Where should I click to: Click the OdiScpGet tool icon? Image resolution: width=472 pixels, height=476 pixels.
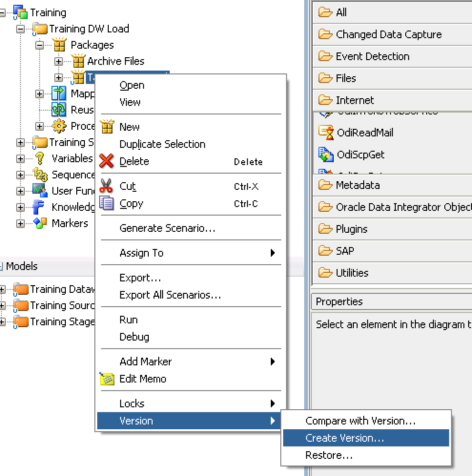[x=326, y=155]
